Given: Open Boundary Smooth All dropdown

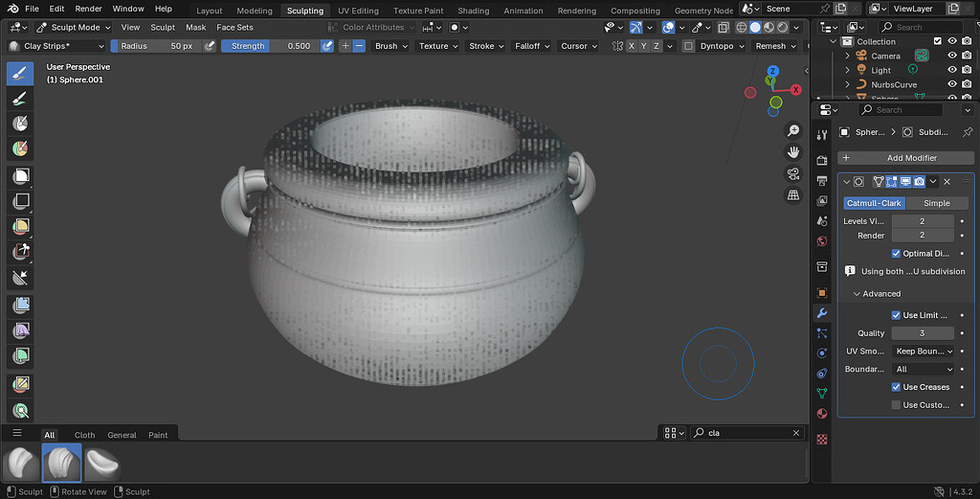Looking at the screenshot, I should point(924,370).
